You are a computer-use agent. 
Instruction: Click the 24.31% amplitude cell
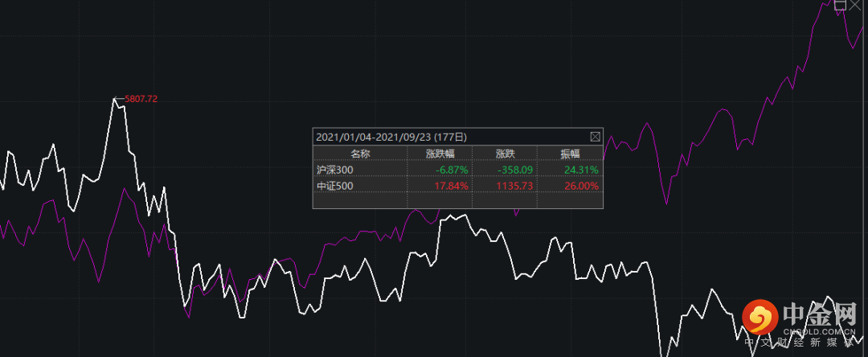coord(581,170)
